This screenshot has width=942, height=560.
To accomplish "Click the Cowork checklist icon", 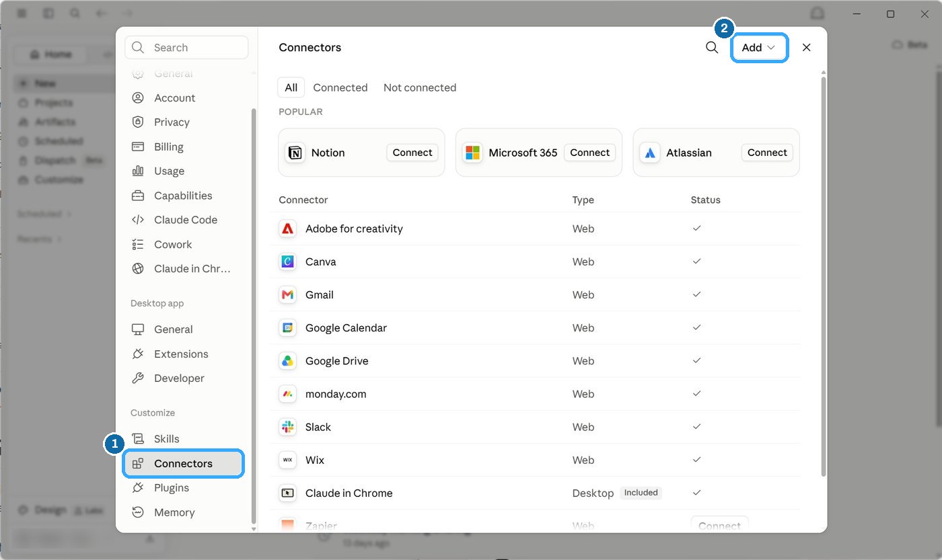I will click(138, 244).
